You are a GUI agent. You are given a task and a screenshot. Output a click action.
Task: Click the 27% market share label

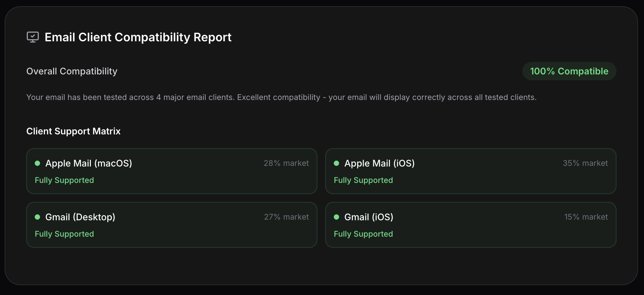[286, 217]
